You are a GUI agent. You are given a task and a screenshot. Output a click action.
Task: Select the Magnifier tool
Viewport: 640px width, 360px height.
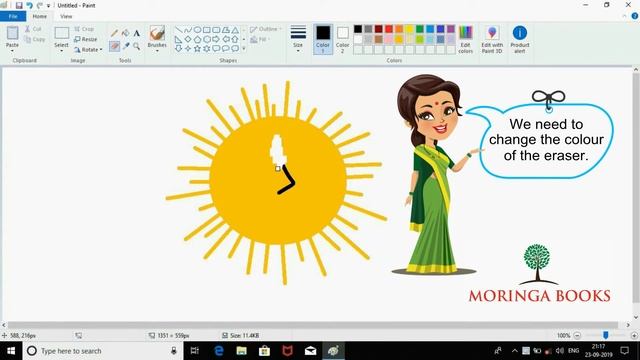pos(137,46)
